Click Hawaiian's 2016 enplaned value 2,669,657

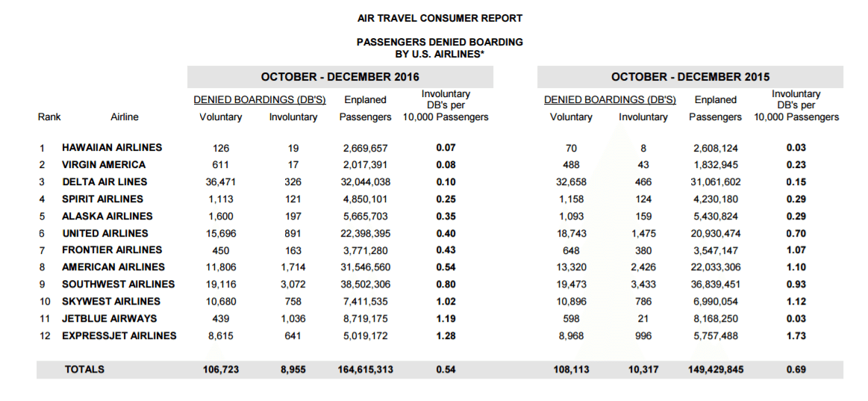[366, 149]
